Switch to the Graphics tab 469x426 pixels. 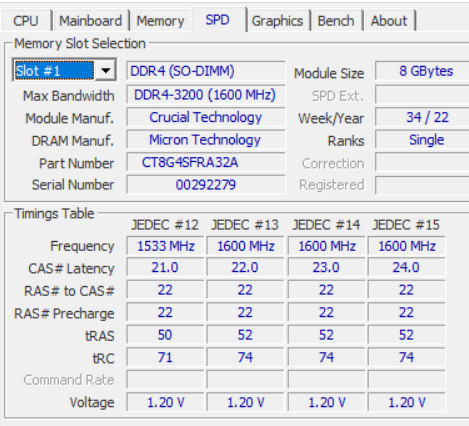(278, 21)
